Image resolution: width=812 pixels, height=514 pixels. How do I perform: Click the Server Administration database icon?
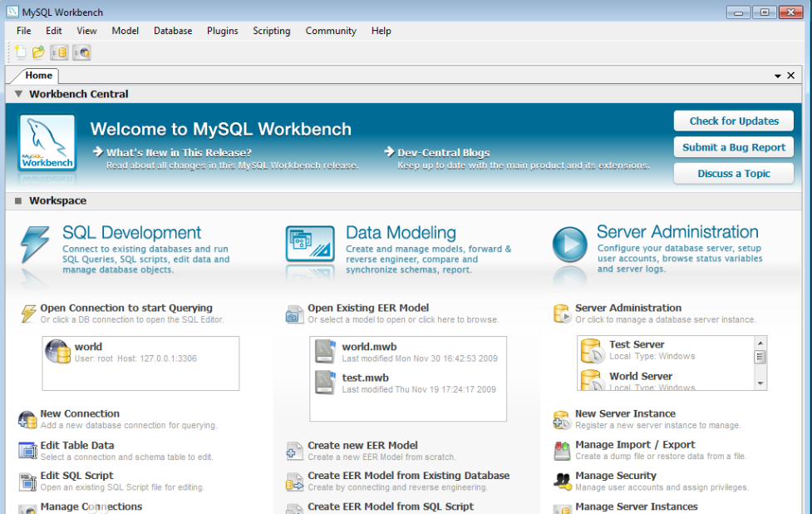(x=562, y=314)
